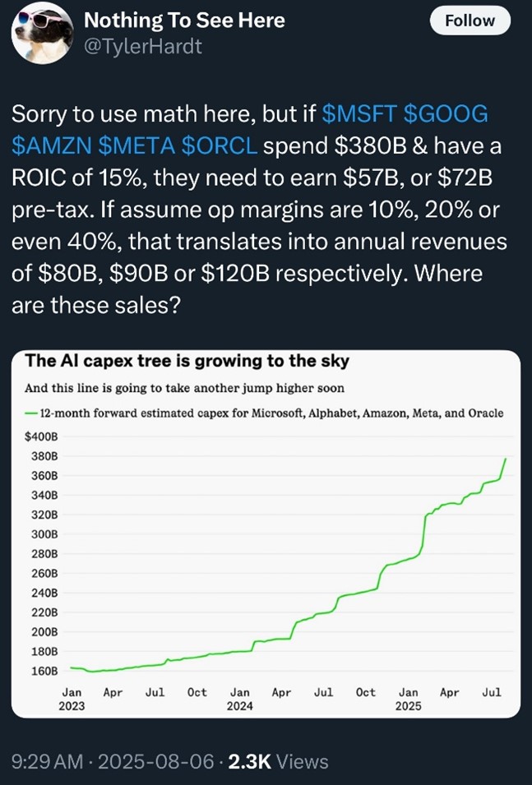Click the $400B y-axis label
The width and height of the screenshot is (532, 785).
point(40,436)
